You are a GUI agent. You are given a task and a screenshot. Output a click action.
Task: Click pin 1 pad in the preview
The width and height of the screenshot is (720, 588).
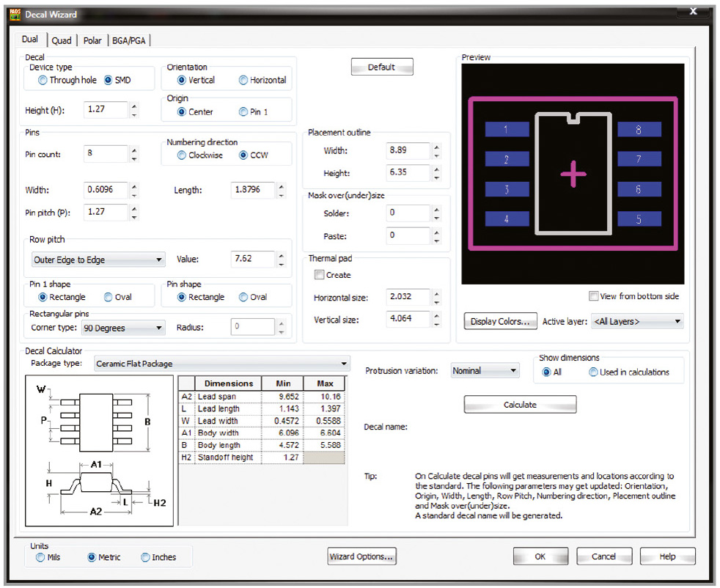tap(507, 130)
